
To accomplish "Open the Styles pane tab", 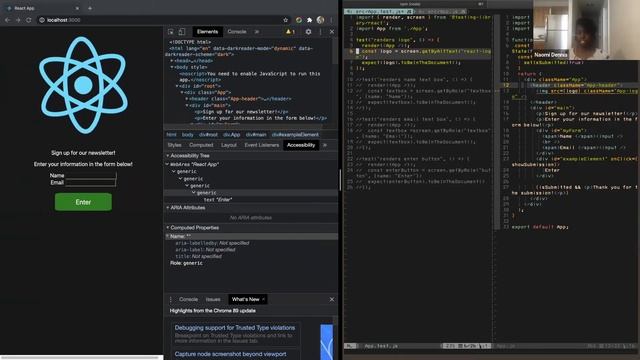I will point(174,145).
